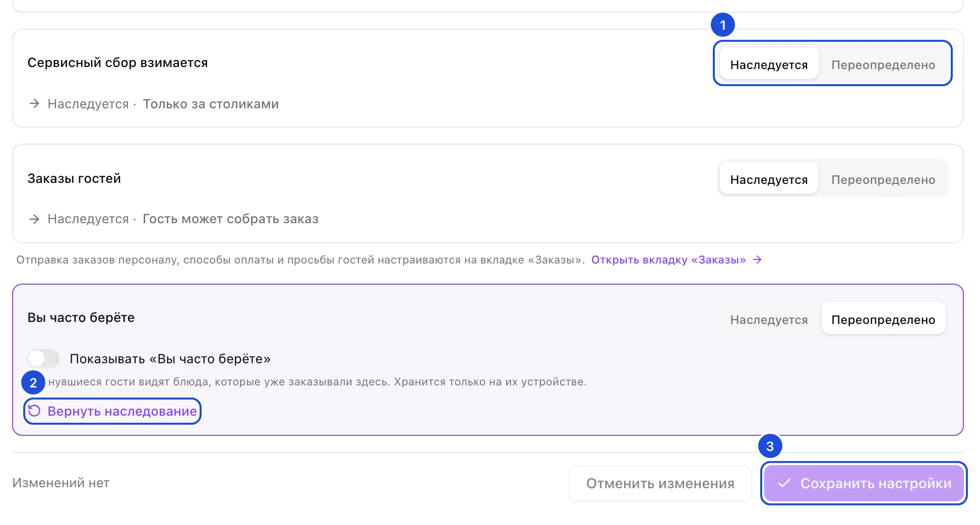
Task: Select «Переопределено» for Сервисный сбор взимается
Action: [883, 64]
